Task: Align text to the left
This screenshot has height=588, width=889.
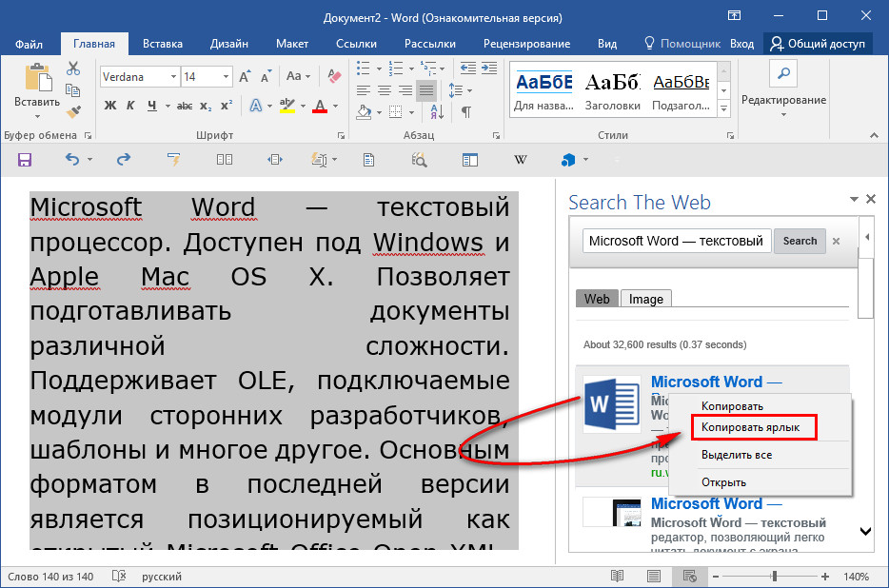Action: [x=364, y=90]
